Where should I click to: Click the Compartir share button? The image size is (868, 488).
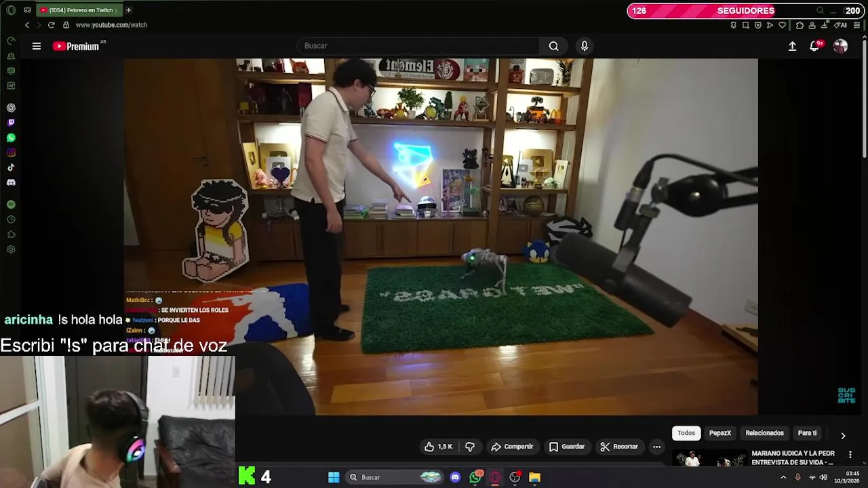click(512, 447)
